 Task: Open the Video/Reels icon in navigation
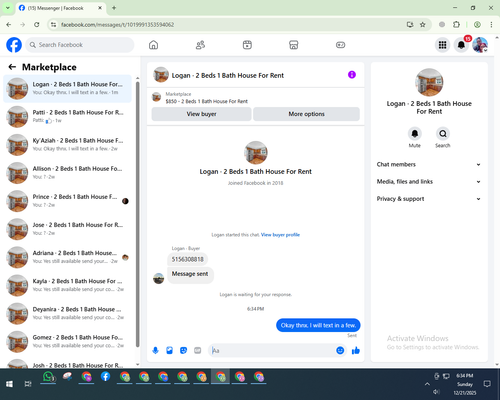247,45
